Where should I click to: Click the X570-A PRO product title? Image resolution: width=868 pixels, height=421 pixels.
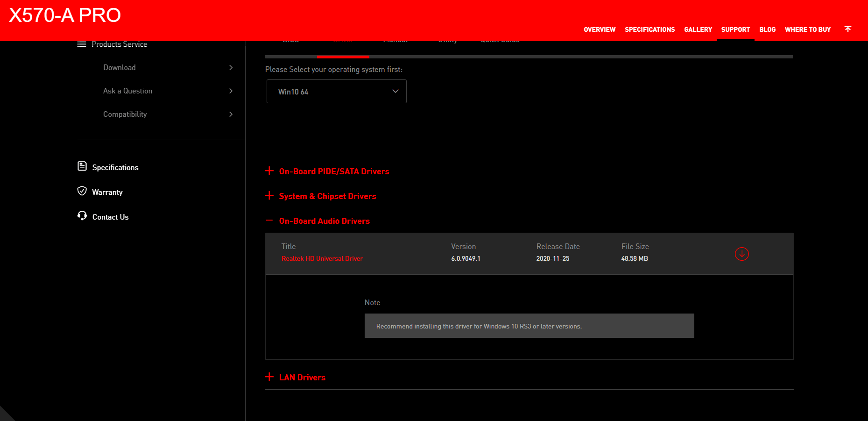tap(65, 15)
